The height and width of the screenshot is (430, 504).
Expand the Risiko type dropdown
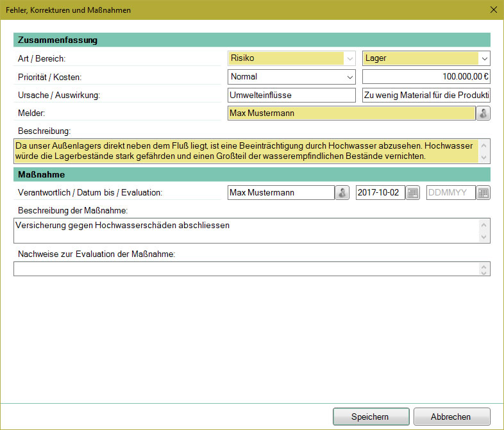pyautogui.click(x=349, y=59)
